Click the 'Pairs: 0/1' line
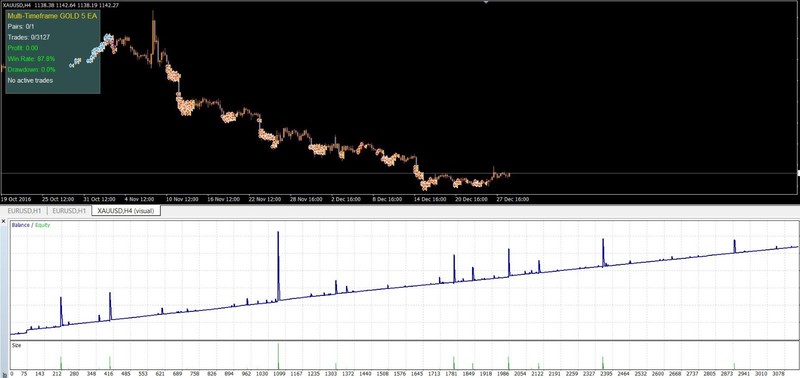The image size is (800, 378). [x=21, y=27]
